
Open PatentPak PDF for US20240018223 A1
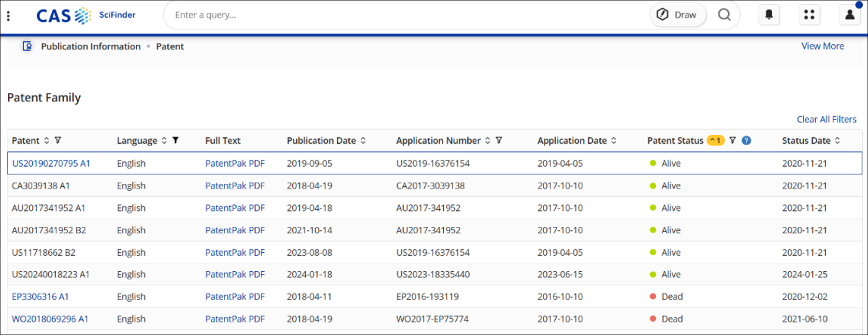[x=235, y=275]
